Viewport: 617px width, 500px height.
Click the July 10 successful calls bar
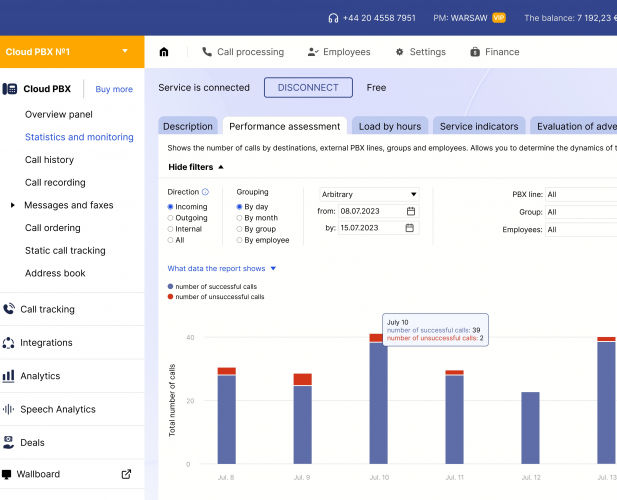[x=378, y=402]
